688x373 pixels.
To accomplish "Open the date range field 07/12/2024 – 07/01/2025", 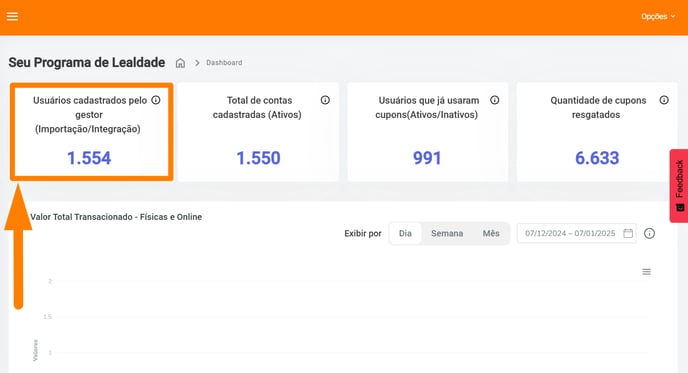I will click(x=577, y=233).
